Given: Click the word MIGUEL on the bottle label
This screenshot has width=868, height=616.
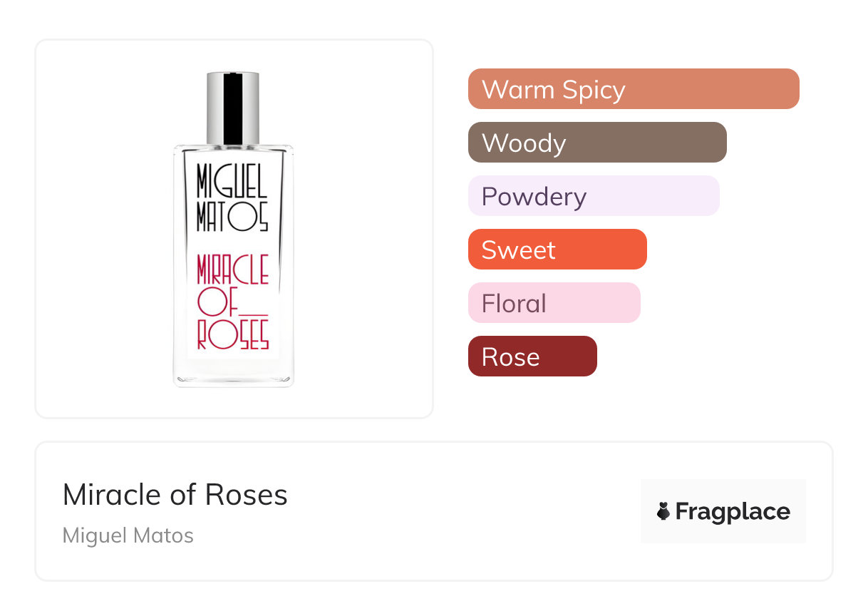Looking at the screenshot, I should tap(232, 181).
